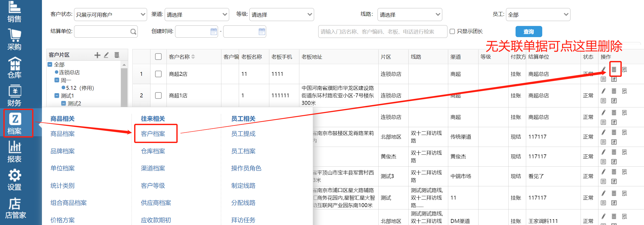The width and height of the screenshot is (644, 225).
Task: Open the calendar for end 创建时间
Action: [x=262, y=32]
